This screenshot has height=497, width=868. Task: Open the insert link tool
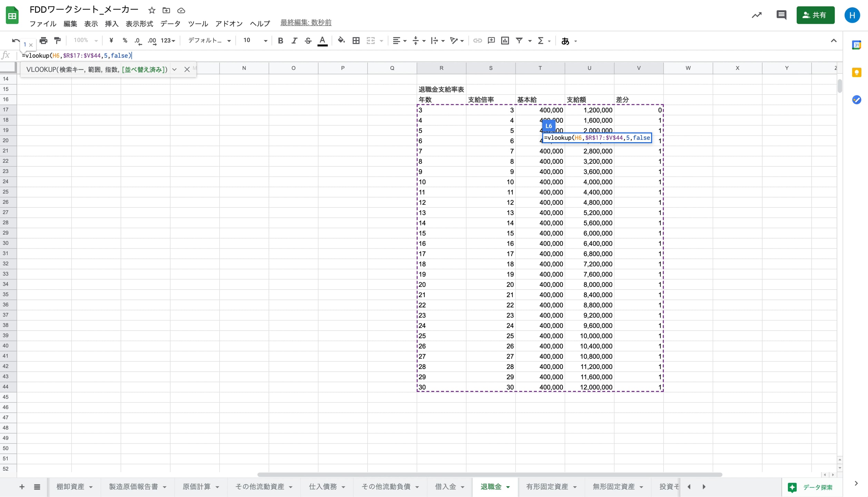click(477, 40)
